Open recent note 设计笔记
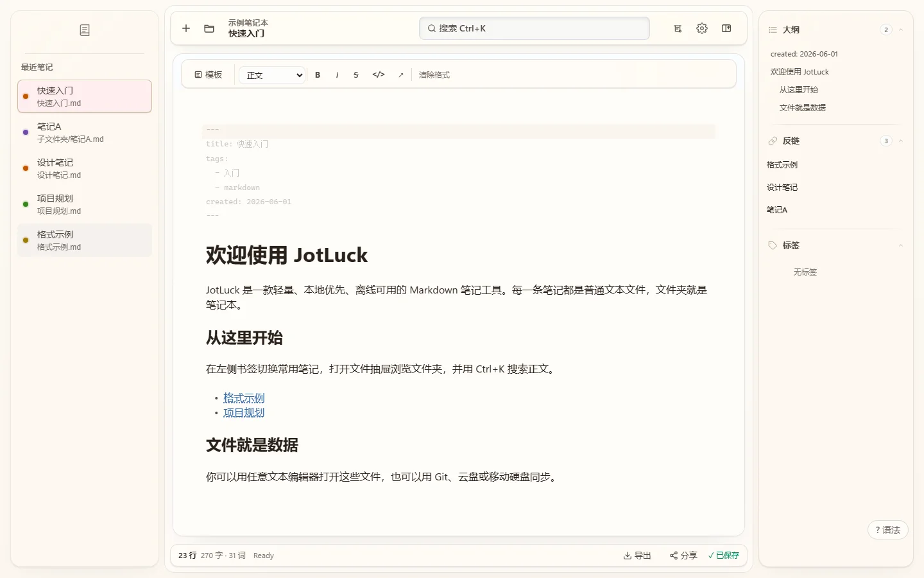This screenshot has height=578, width=924. tap(85, 168)
